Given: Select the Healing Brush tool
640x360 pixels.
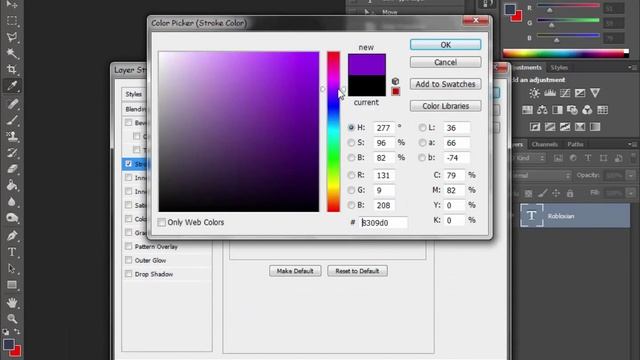Looking at the screenshot, I should click(x=12, y=104).
